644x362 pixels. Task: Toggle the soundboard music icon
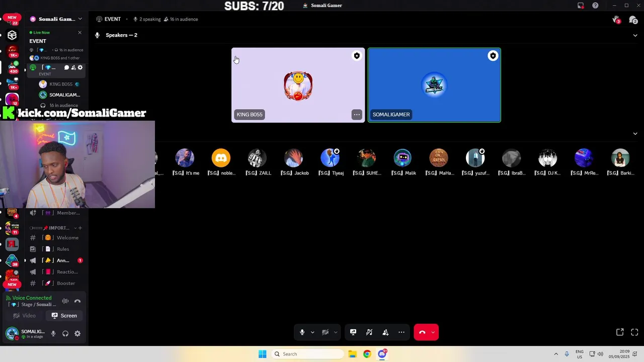[x=369, y=332]
